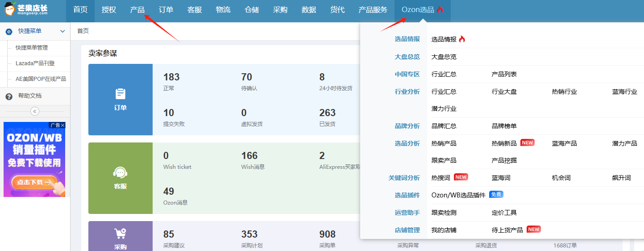This screenshot has width=644, height=251.
Task: Open 帮助文档 in sidebar
Action: (30, 96)
